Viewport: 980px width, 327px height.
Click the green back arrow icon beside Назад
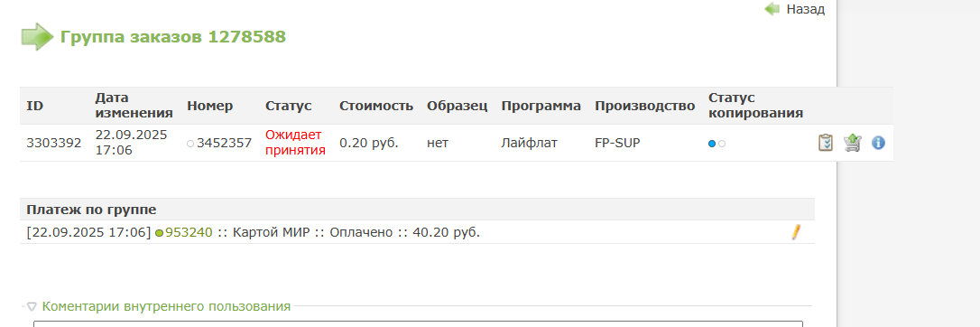772,9
